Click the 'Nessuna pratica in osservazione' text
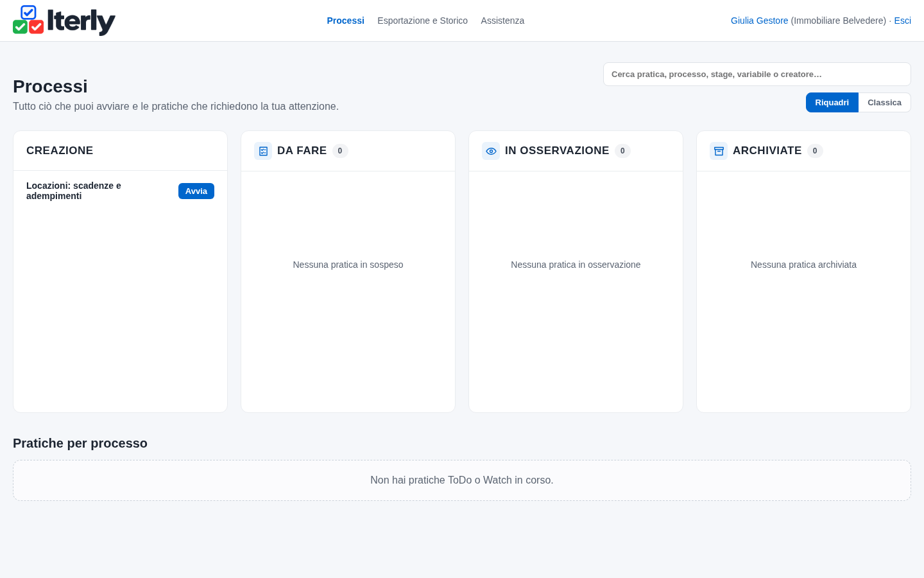Viewport: 924px width, 578px height. click(576, 265)
